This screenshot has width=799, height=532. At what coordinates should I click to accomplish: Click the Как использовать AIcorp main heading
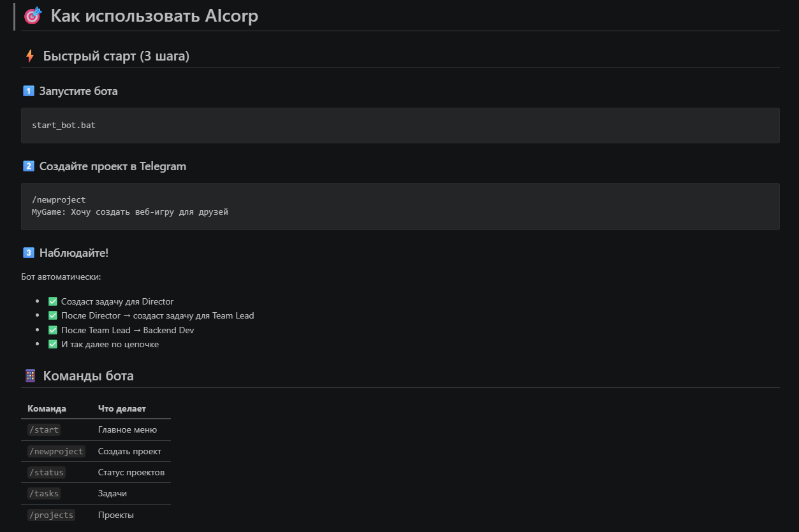(x=154, y=16)
